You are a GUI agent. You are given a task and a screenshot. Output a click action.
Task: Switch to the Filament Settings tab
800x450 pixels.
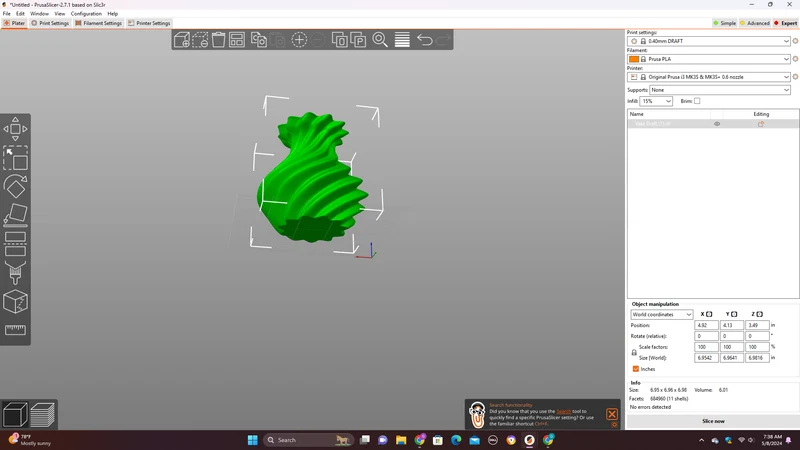98,23
